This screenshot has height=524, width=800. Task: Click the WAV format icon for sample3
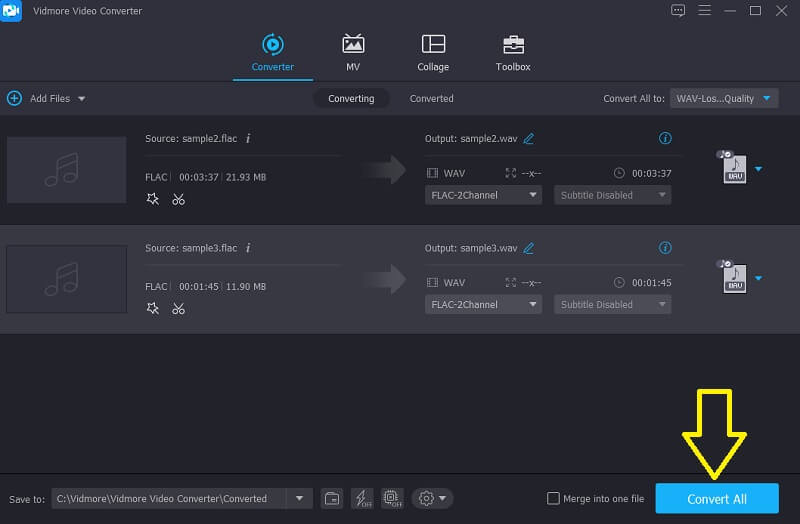point(734,278)
